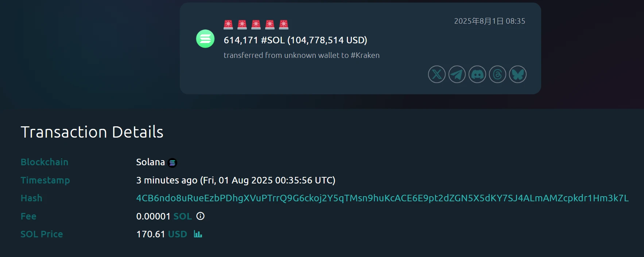Click the transferred to #Kraken description
Viewport: 644px width, 257px height.
[x=302, y=55]
